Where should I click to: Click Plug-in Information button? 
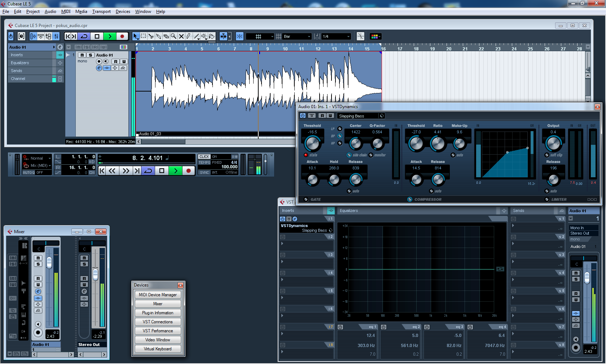158,313
